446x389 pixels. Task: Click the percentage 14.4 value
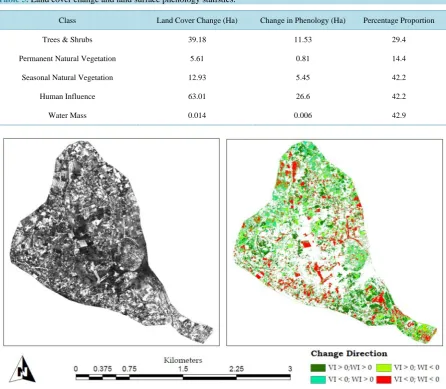399,58
